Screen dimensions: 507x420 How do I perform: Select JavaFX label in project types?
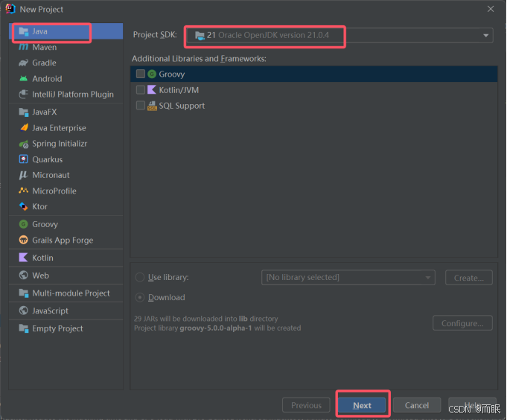point(45,112)
